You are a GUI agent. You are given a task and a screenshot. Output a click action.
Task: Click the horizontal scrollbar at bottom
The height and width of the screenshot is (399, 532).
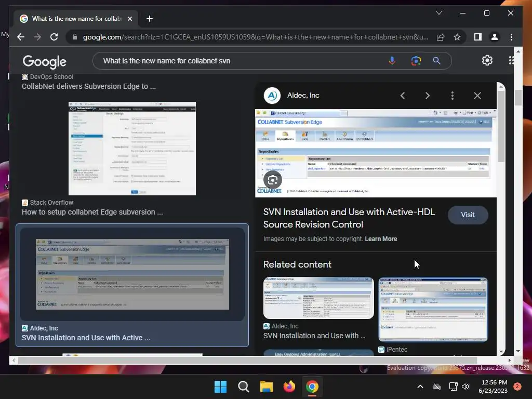pyautogui.click(x=247, y=361)
